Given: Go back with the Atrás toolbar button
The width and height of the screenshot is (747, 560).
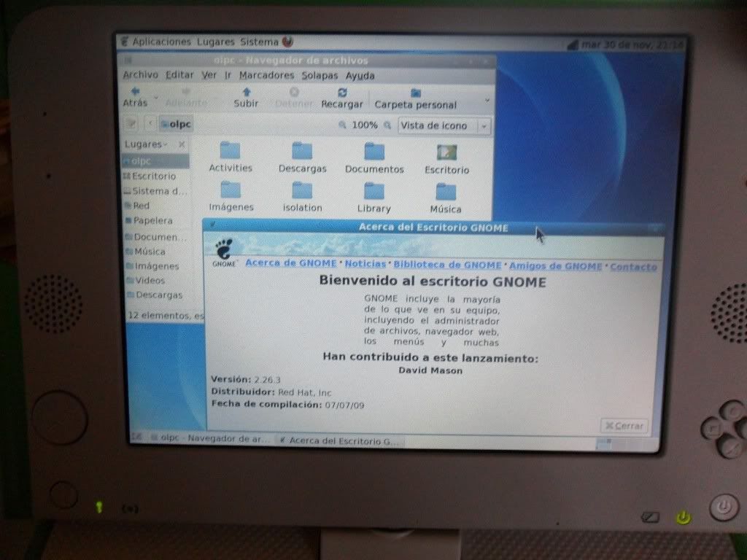Looking at the screenshot, I should [x=135, y=97].
